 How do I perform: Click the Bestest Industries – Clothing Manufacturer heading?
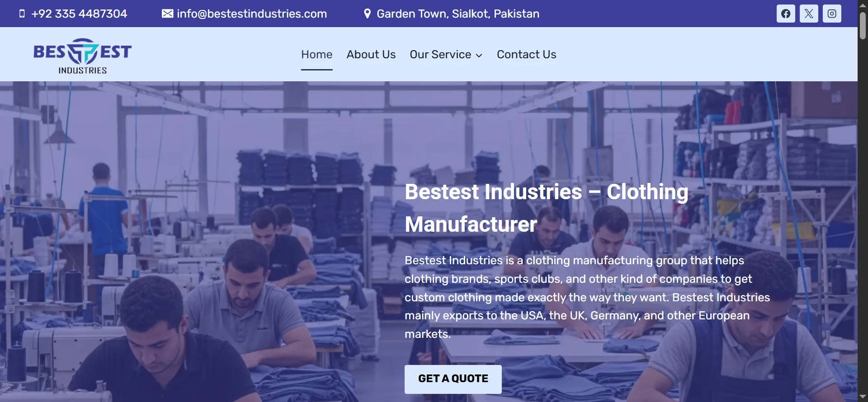coord(547,208)
